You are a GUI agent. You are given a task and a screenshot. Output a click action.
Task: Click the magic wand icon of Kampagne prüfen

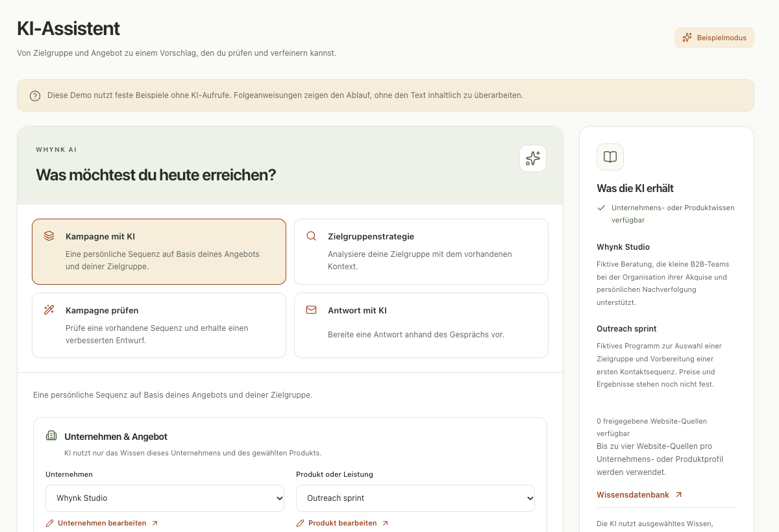pyautogui.click(x=49, y=310)
